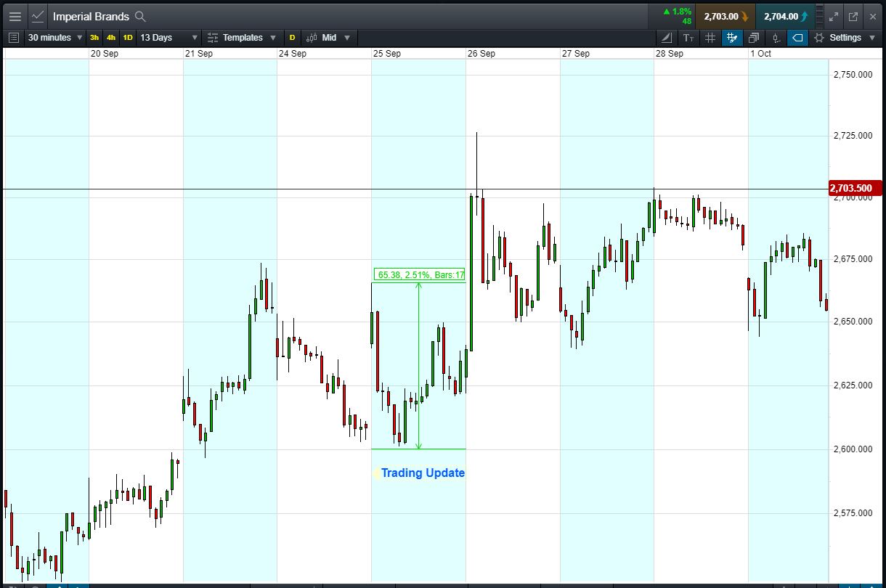Viewport: 886px width, 588px height.
Task: Click the 2,600.000 price axis label
Action: (853, 449)
